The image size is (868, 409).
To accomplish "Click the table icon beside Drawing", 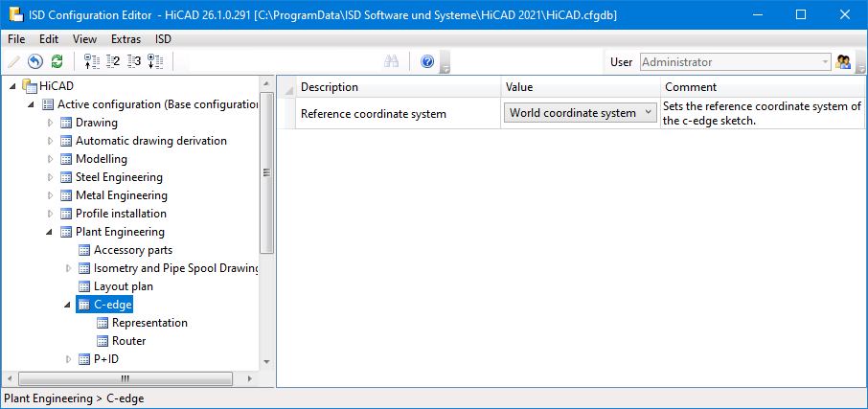I will (x=66, y=123).
